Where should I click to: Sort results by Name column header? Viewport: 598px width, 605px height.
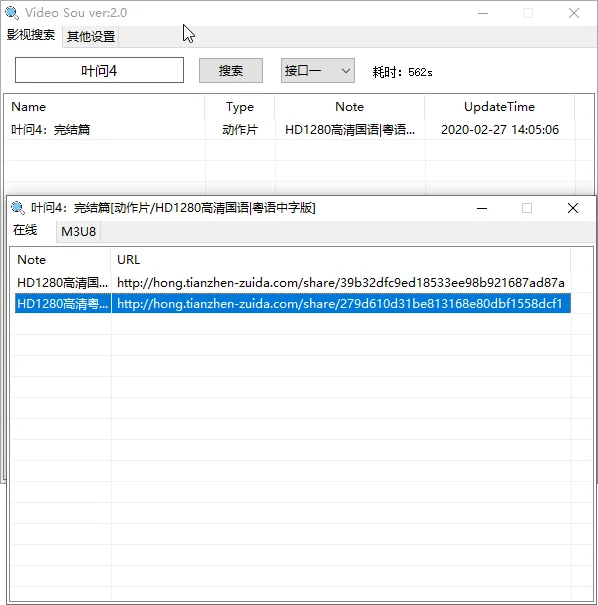pos(104,107)
